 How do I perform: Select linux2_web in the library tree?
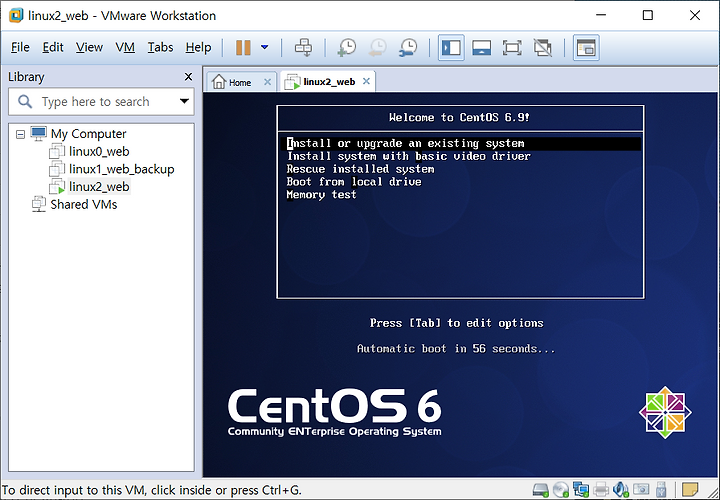99,187
